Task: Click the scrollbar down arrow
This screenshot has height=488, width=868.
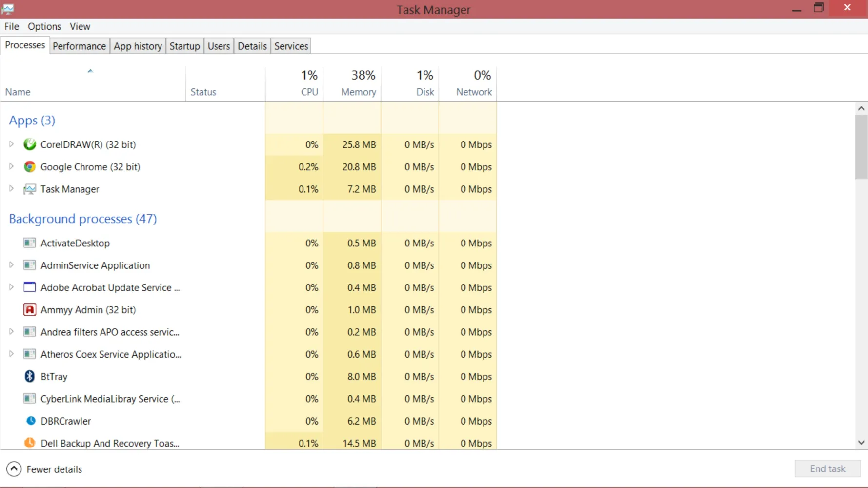Action: pyautogui.click(x=861, y=443)
